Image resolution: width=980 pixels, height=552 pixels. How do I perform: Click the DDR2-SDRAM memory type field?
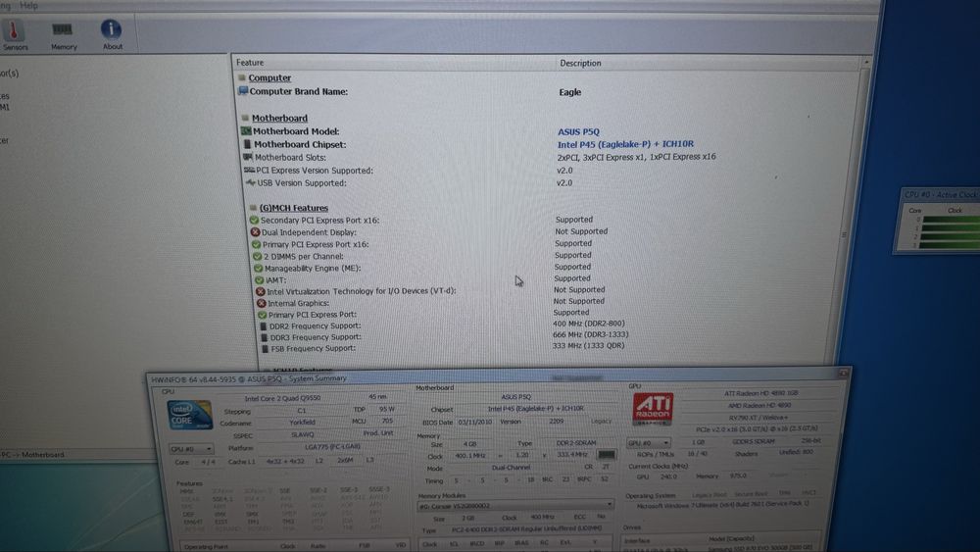pyautogui.click(x=575, y=442)
